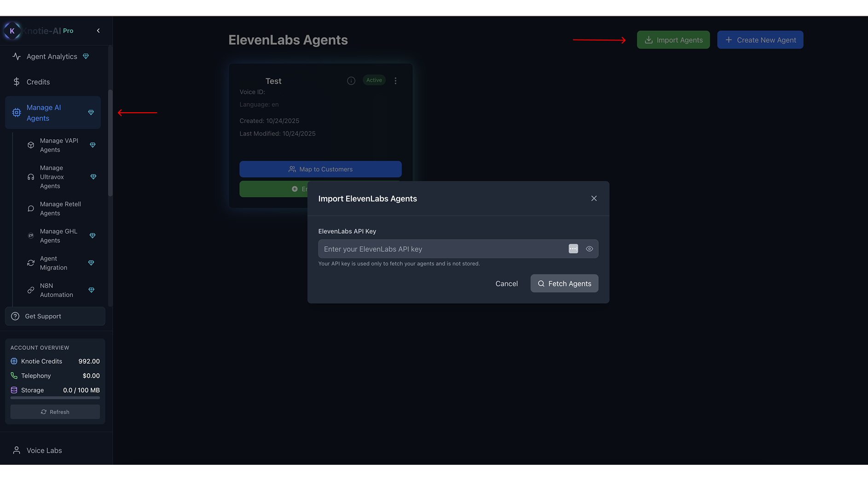The height and width of the screenshot is (497, 868).
Task: Open Agent Analytics in sidebar
Action: tap(52, 57)
